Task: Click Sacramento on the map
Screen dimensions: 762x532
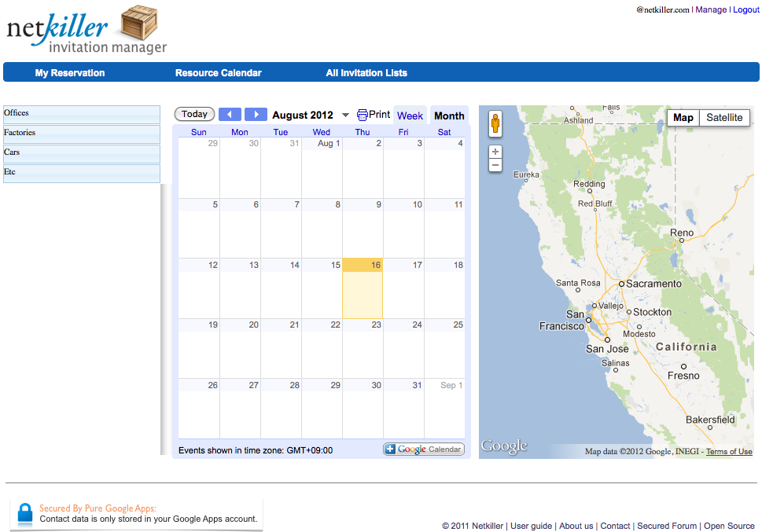Action: [653, 284]
